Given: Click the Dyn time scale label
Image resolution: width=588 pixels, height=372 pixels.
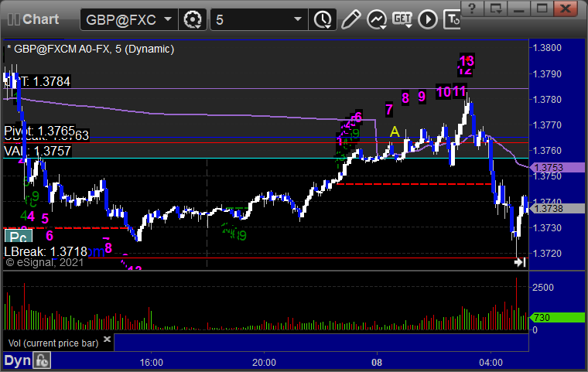Looking at the screenshot, I should coord(17,360).
